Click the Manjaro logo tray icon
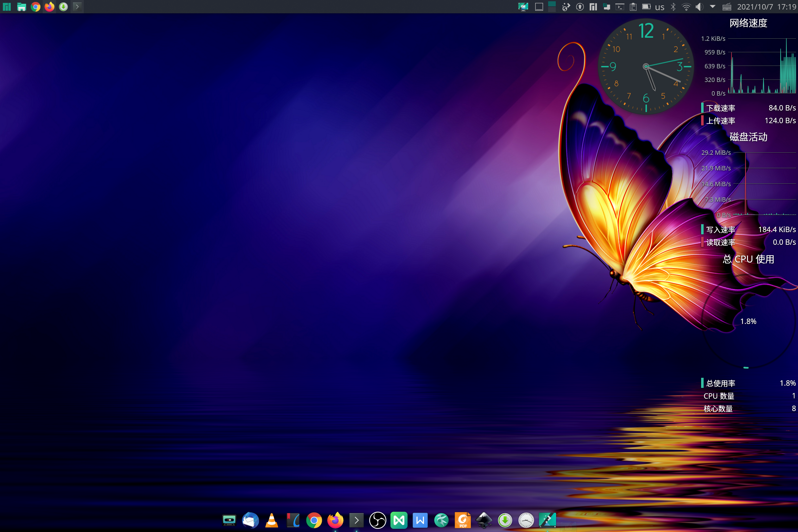Screen dimensions: 798x532 point(593,7)
